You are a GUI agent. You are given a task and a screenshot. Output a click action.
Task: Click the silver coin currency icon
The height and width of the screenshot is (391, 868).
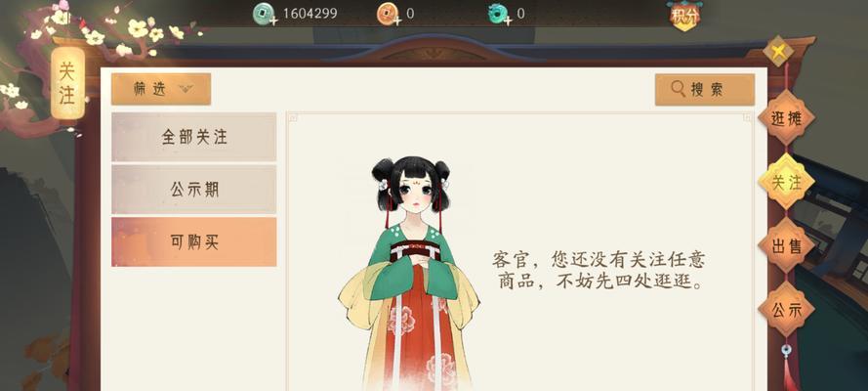[264, 14]
